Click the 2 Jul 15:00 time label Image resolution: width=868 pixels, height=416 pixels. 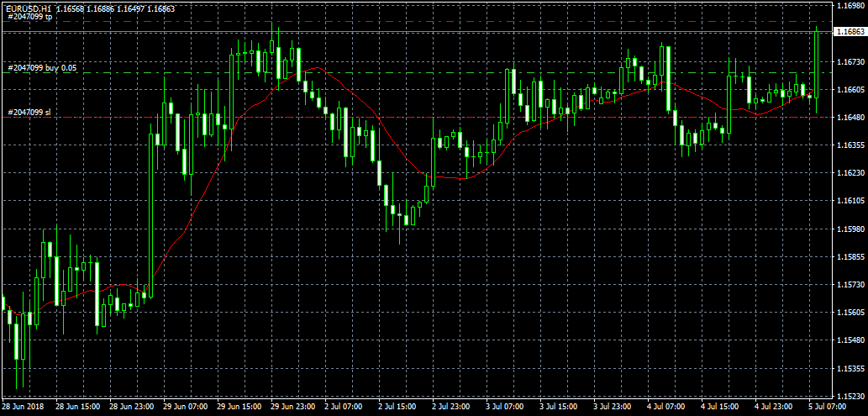tap(399, 406)
